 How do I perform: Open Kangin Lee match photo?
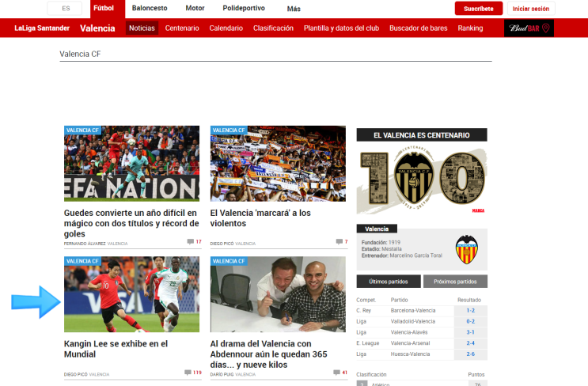click(131, 294)
